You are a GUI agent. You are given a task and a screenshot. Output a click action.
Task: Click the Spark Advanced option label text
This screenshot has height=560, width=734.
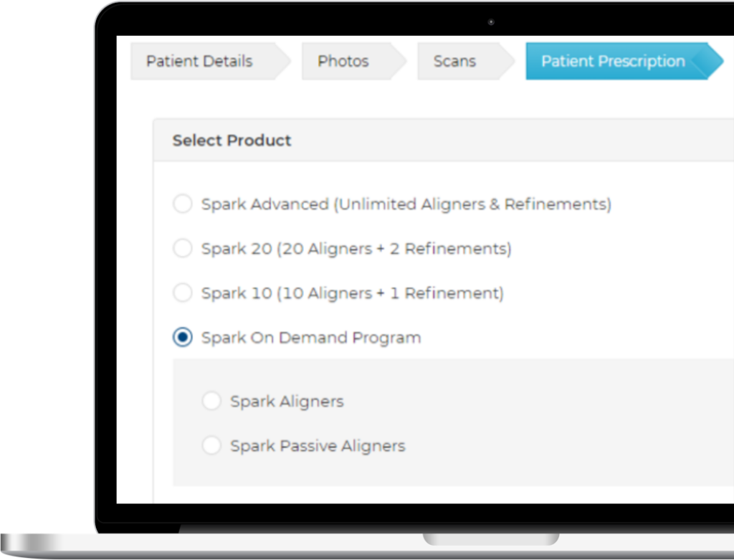[x=405, y=204]
